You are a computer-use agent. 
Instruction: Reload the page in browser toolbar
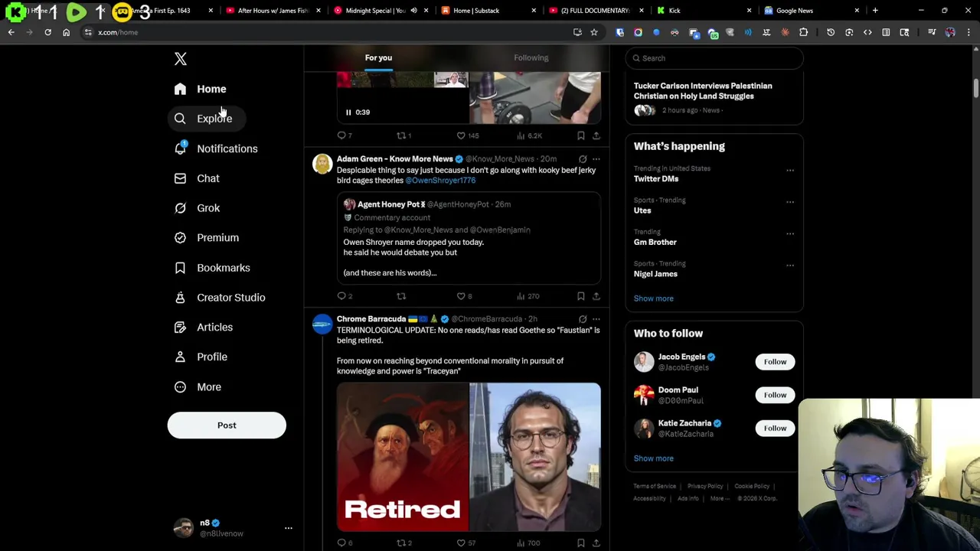(x=47, y=32)
